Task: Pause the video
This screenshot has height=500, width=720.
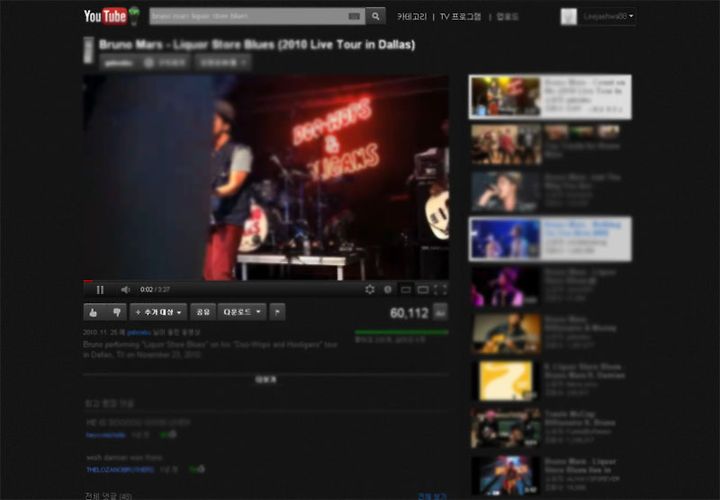Action: point(100,290)
